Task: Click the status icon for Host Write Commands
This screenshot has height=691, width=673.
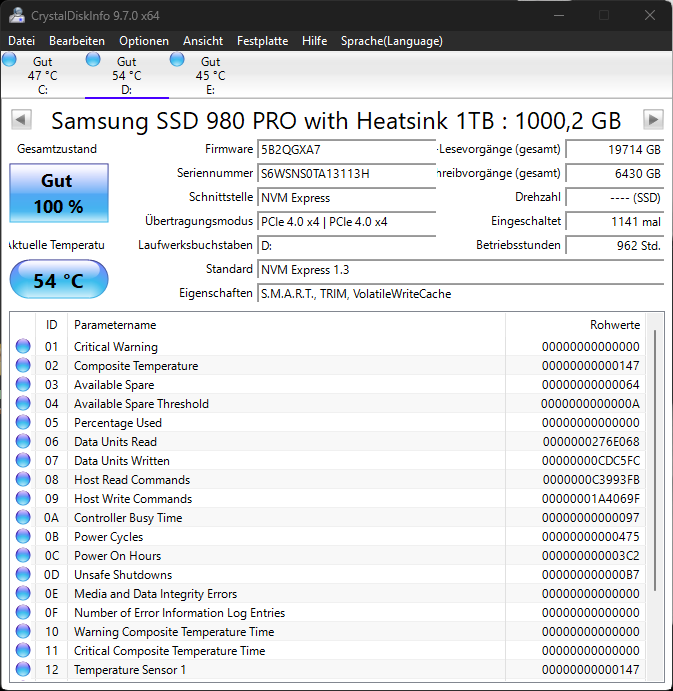Action: 23,498
